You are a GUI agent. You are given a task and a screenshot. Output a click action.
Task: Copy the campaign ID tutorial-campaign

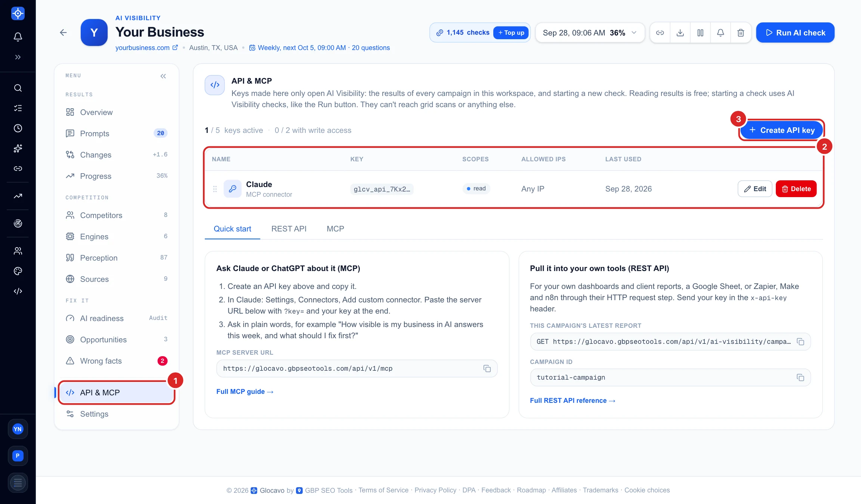[x=800, y=377]
